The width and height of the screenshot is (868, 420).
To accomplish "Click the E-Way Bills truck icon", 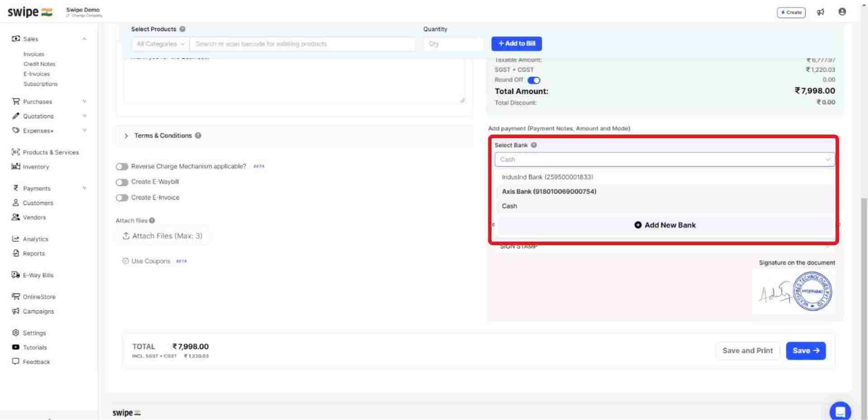I will [x=16, y=275].
